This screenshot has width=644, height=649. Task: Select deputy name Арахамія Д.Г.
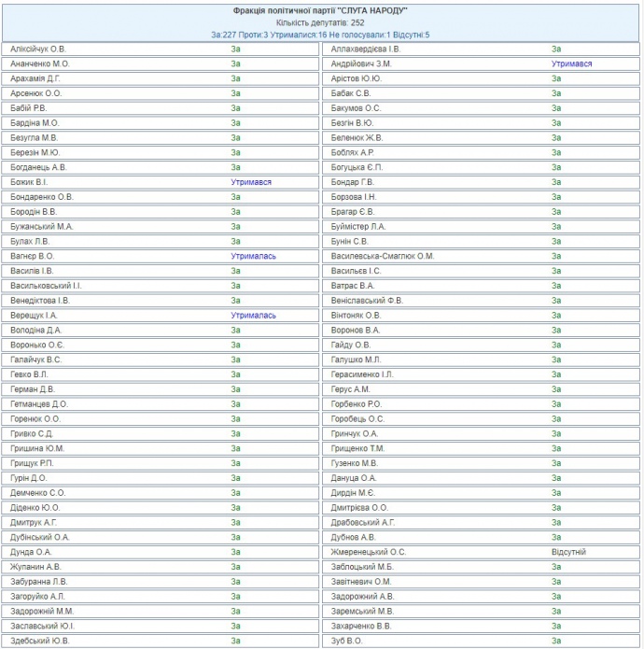point(35,78)
